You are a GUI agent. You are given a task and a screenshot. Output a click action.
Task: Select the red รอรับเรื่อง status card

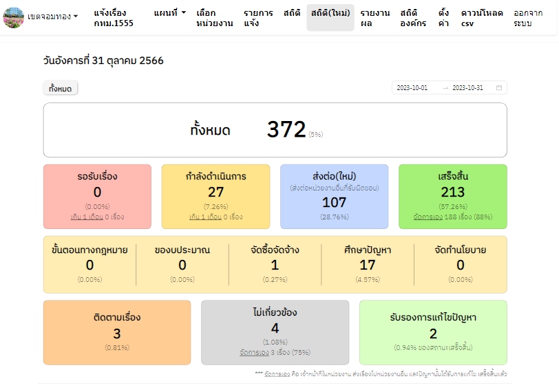coord(97,196)
